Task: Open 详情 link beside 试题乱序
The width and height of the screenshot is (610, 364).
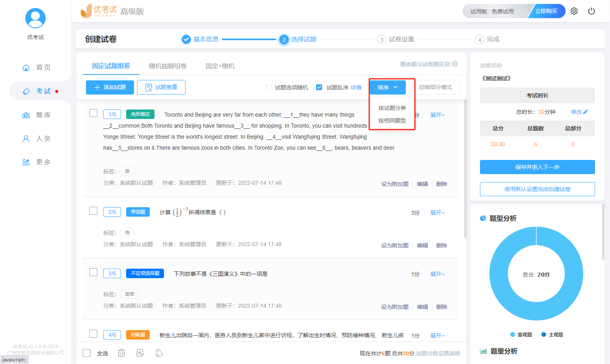Action: pyautogui.click(x=356, y=87)
